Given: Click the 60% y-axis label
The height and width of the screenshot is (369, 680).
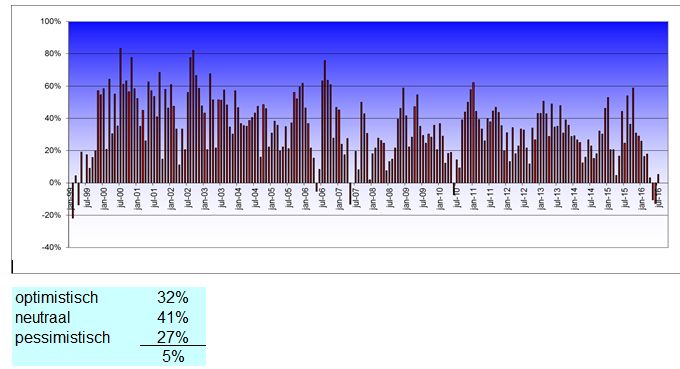Looking at the screenshot, I should tap(53, 86).
